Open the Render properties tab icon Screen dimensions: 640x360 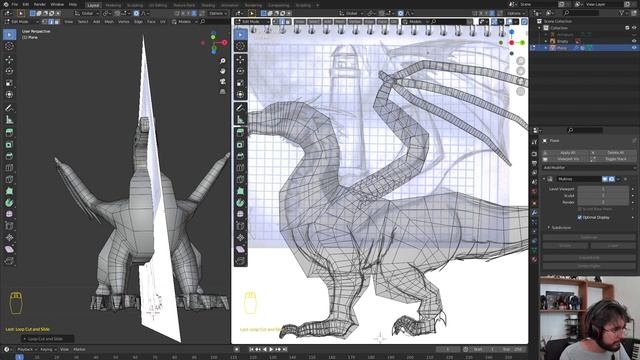[534, 154]
